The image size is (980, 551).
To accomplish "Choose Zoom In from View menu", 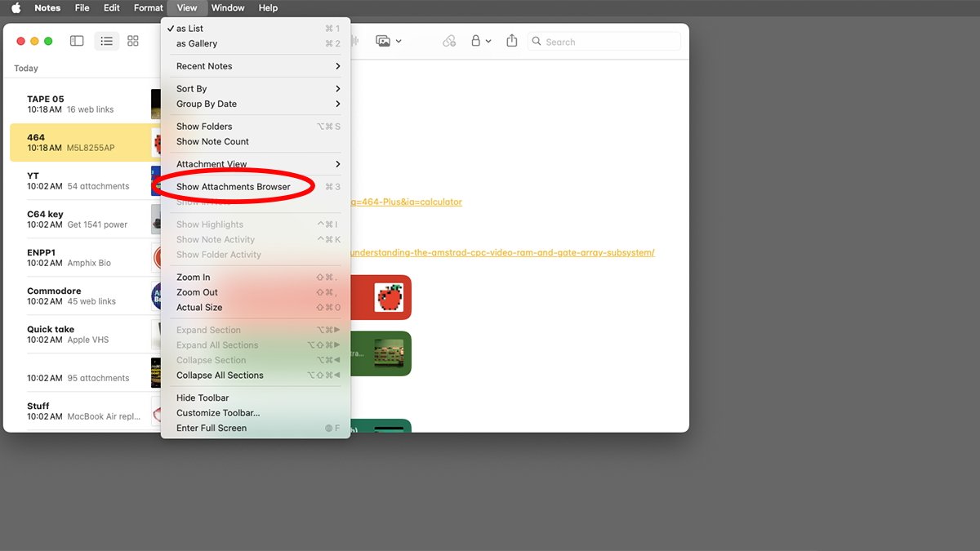I will [256, 278].
